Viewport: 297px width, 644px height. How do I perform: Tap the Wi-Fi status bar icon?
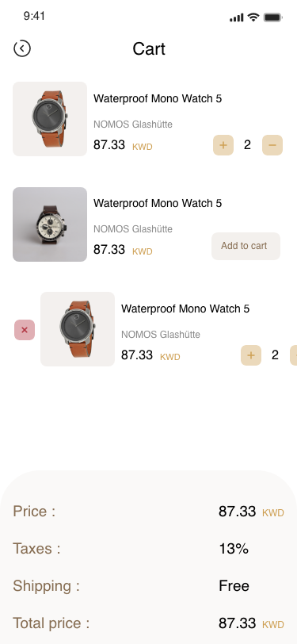pos(253,17)
